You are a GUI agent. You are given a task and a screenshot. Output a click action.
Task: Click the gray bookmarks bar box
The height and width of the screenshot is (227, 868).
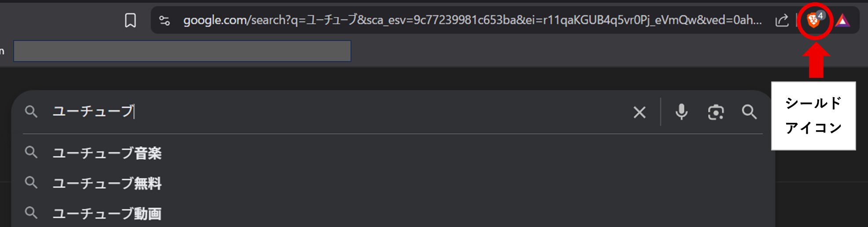182,51
